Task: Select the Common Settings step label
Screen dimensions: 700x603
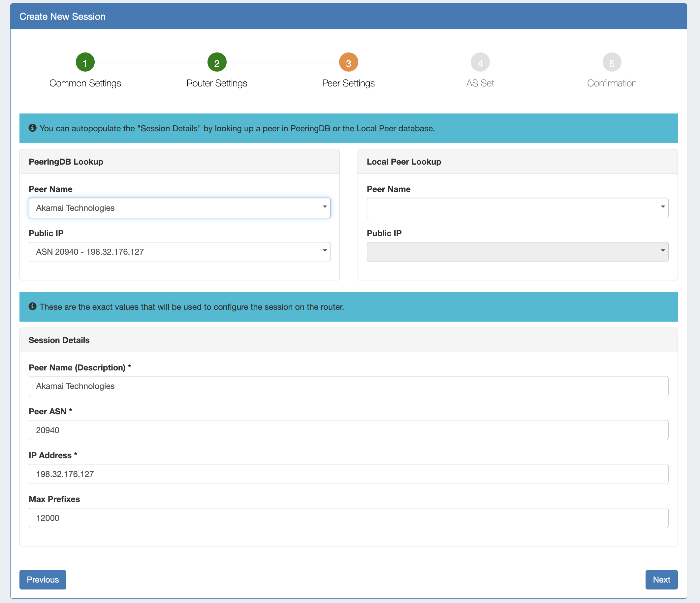Action: click(x=85, y=83)
